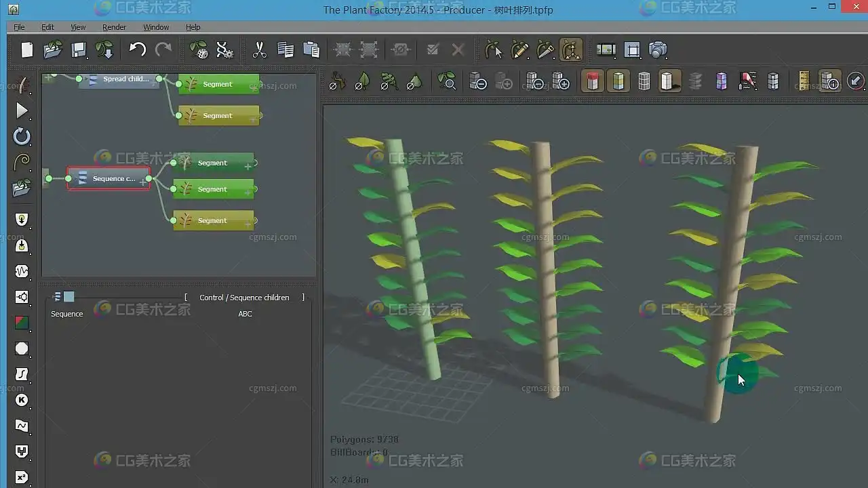Click the blue color swatch in parameters header
Viewport: 868px width, 488px height.
69,297
